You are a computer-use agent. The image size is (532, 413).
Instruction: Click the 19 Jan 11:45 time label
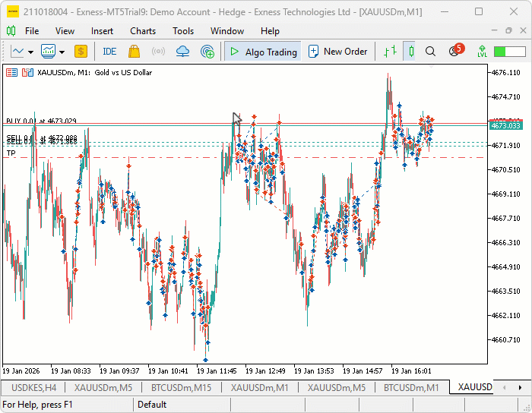point(217,371)
